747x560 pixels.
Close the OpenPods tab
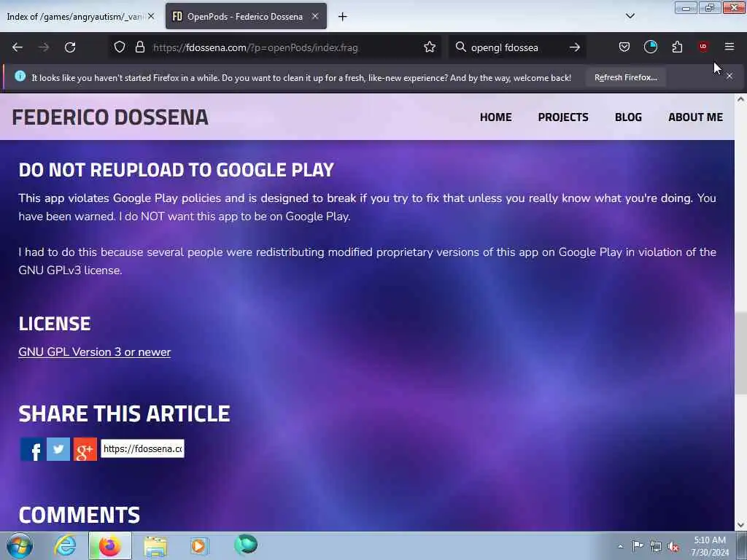[315, 16]
